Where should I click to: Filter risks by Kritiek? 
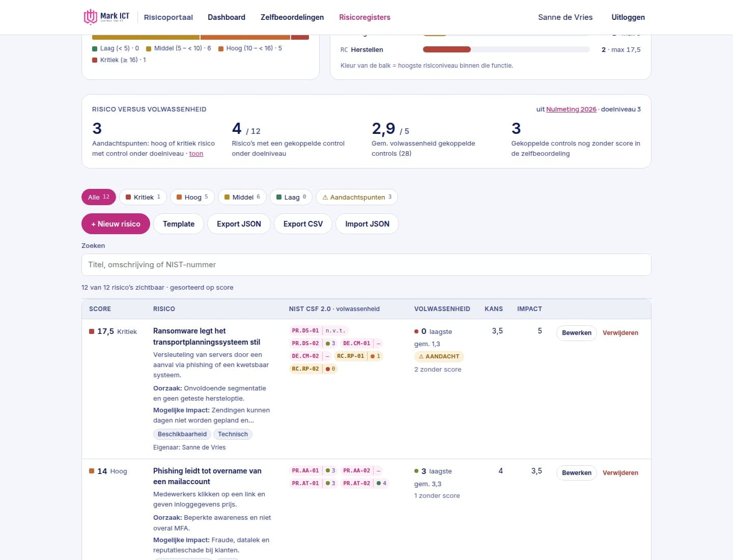pyautogui.click(x=143, y=197)
